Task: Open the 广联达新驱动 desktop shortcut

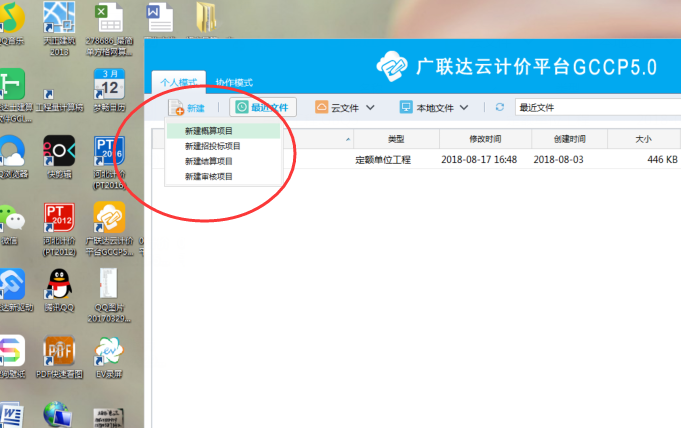Action: click(x=15, y=290)
